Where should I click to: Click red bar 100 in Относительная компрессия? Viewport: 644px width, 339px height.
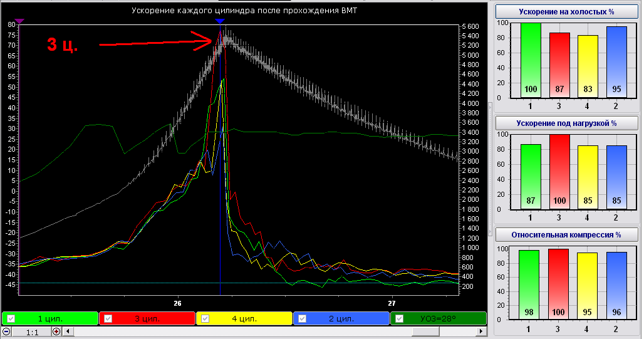point(558,284)
